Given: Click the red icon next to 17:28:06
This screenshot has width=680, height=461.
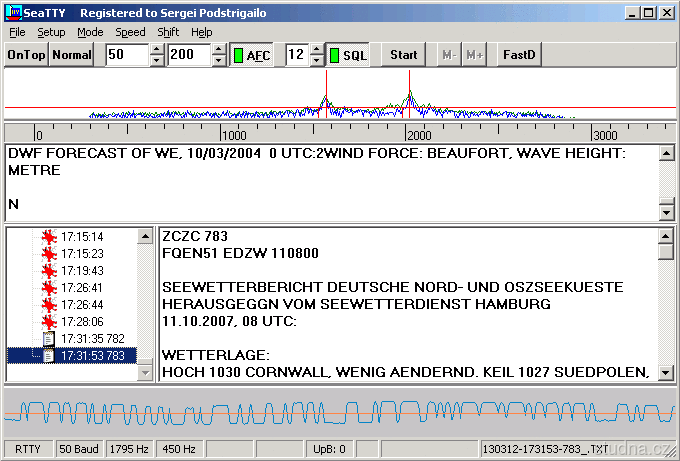Looking at the screenshot, I should tap(47, 322).
